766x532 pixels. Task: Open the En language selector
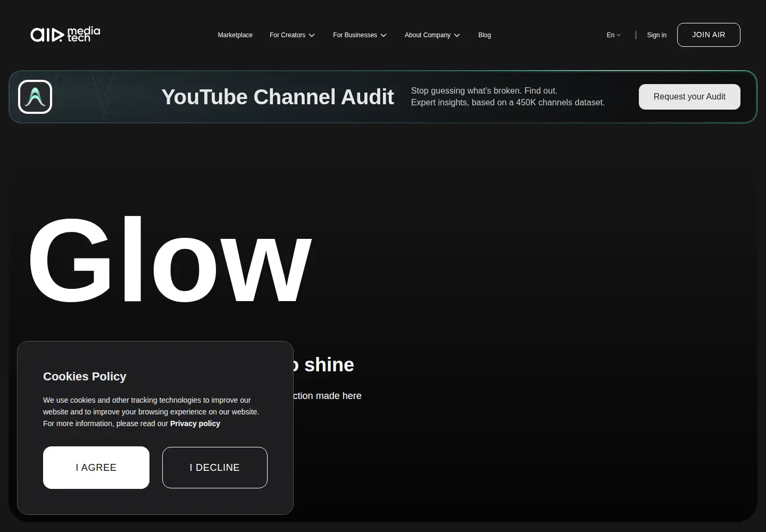613,35
